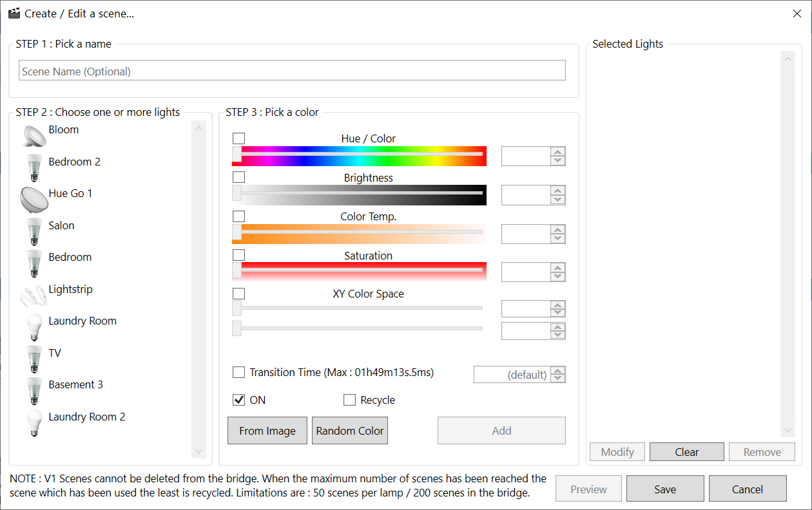Increase Hue value with the up arrow

(558, 152)
